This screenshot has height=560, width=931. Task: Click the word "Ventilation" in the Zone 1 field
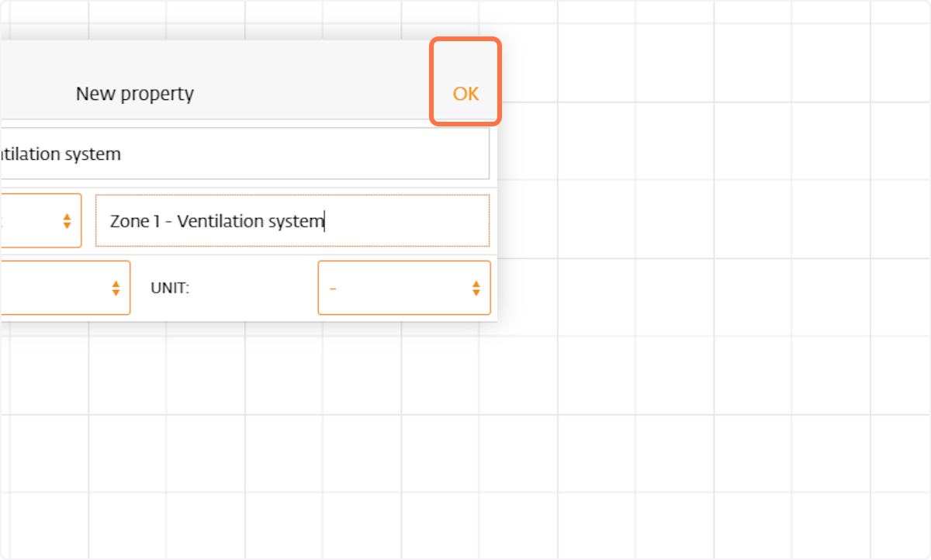click(220, 221)
